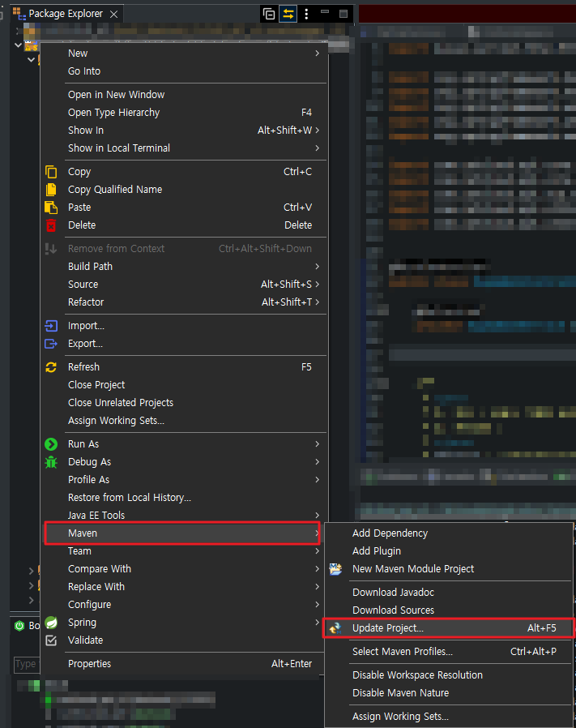Image resolution: width=576 pixels, height=728 pixels.
Task: Expand Show in Local Terminal submenu arrow
Action: 317,148
